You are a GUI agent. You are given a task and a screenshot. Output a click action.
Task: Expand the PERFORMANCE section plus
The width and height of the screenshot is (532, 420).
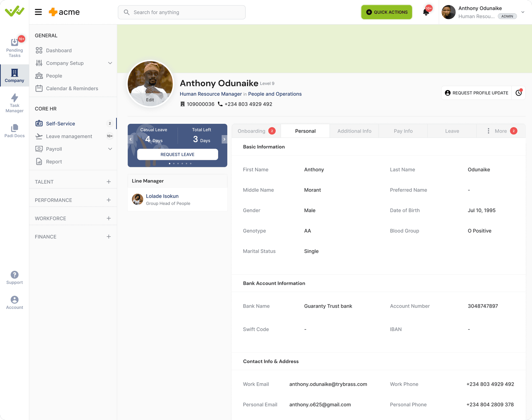click(109, 200)
